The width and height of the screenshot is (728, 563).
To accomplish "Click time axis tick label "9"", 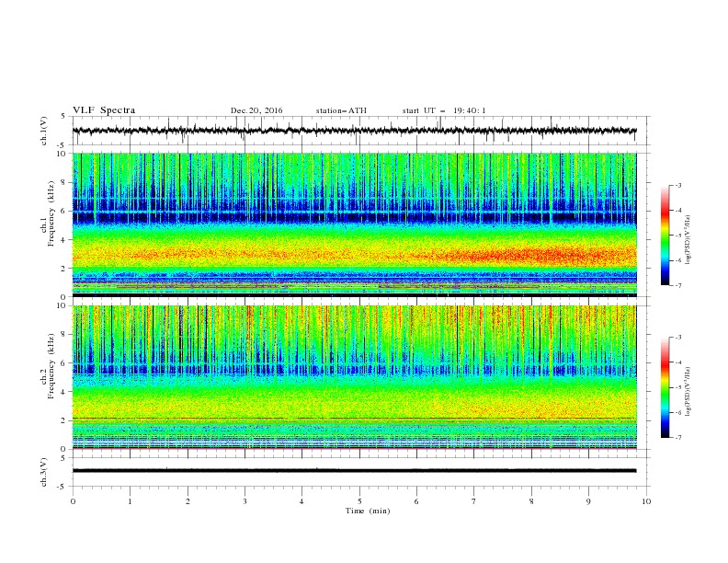I will coord(588,501).
